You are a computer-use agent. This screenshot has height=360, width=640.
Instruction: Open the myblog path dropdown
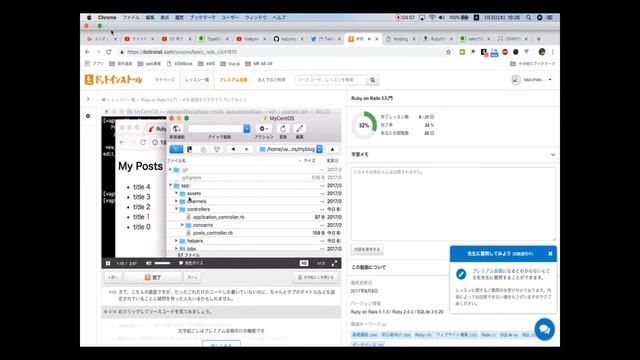(x=291, y=149)
